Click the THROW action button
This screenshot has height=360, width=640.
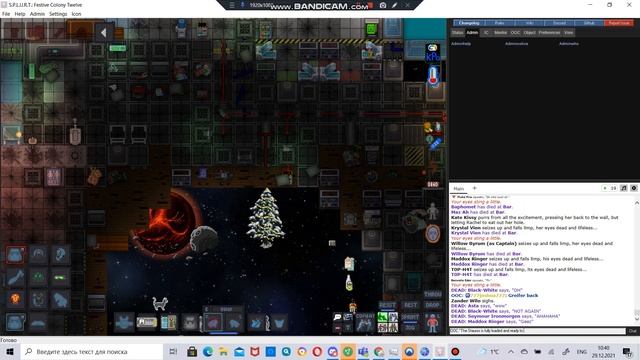tap(433, 294)
